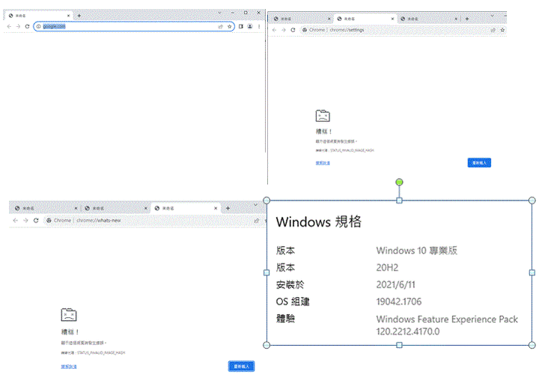Click chrome://settings address field
The height and width of the screenshot is (392, 539).
point(395,30)
